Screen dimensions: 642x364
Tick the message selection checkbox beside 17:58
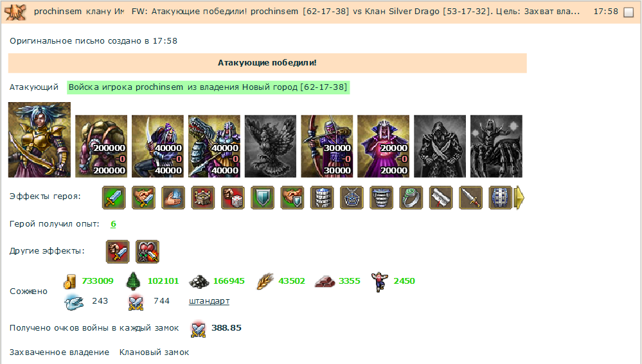pos(629,12)
